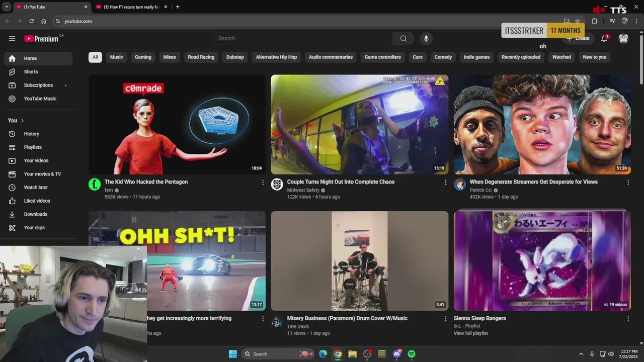Select the Cars filter chip

[x=418, y=57]
